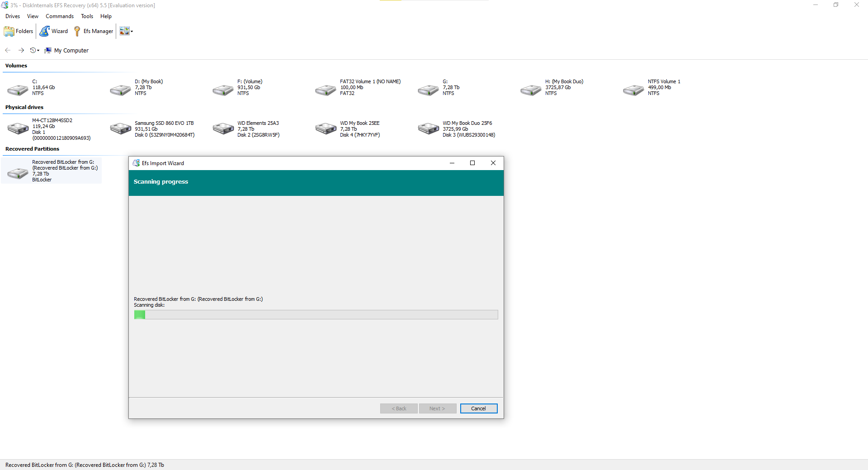
Task: Click the My Computer breadcrumb text
Action: [71, 51]
